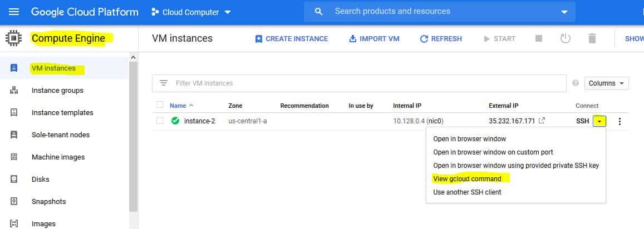Expand the Columns dropdown
644x229 pixels.
[607, 83]
